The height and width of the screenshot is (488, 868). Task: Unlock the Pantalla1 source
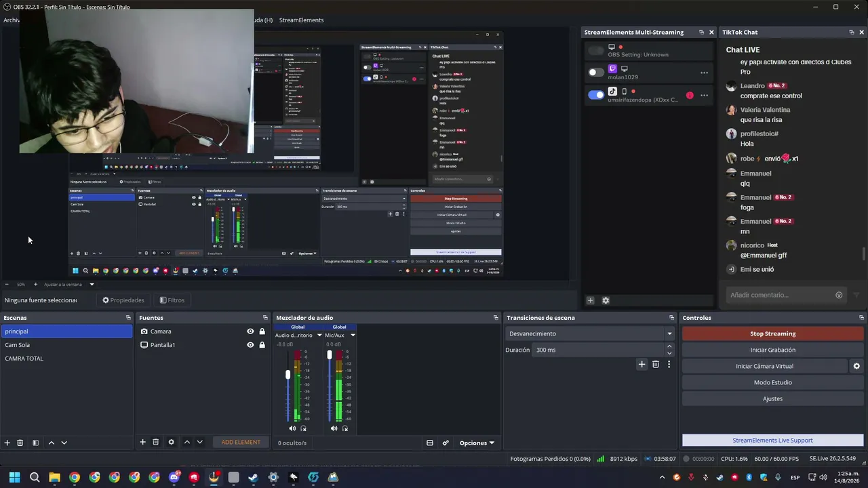click(x=262, y=345)
